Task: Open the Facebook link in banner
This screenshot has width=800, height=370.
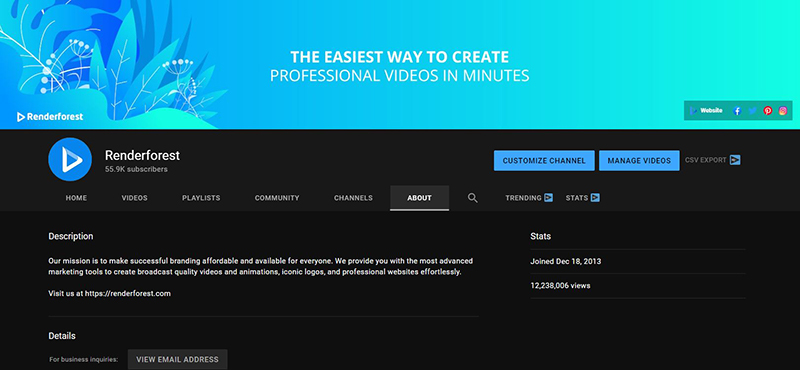Action: (x=737, y=111)
